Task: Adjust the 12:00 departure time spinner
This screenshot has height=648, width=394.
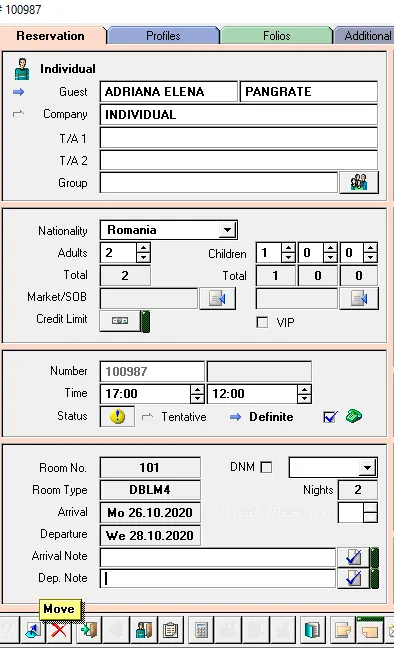Action: (304, 394)
